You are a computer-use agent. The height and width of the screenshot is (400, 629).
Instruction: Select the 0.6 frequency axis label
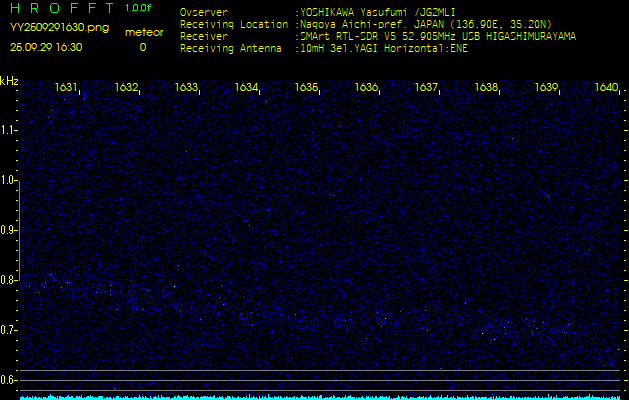tap(9, 380)
